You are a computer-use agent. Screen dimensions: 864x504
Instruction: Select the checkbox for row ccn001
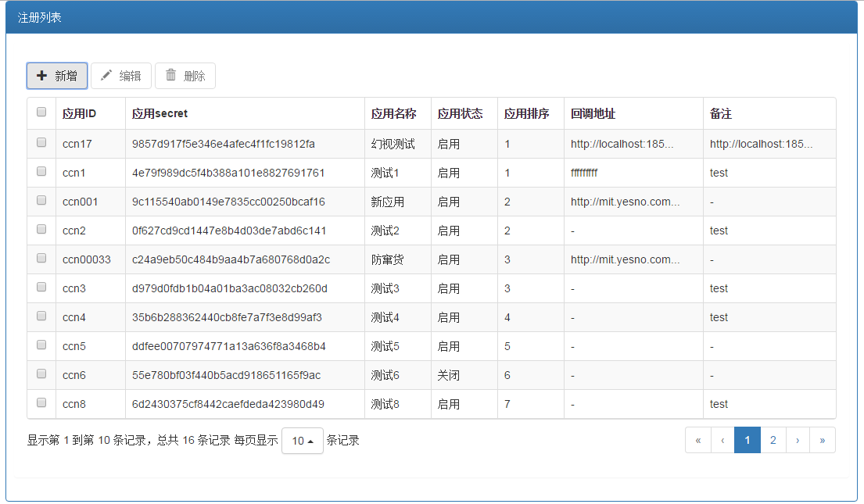41,201
